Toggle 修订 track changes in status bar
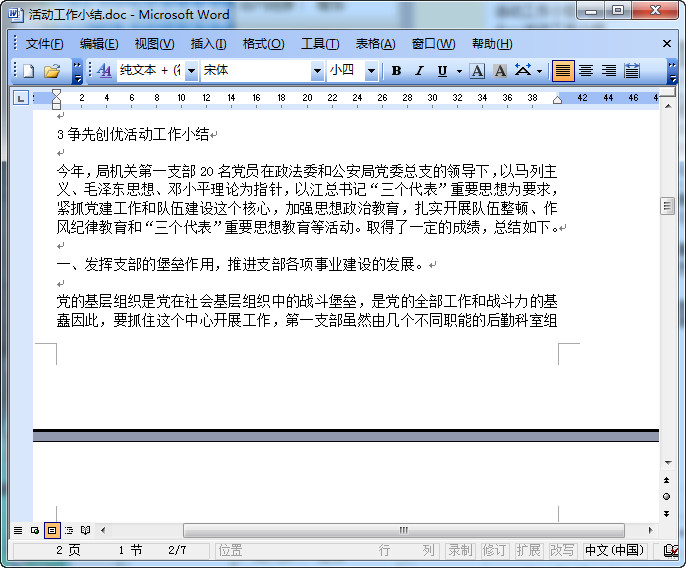The height and width of the screenshot is (568, 686). pyautogui.click(x=494, y=550)
